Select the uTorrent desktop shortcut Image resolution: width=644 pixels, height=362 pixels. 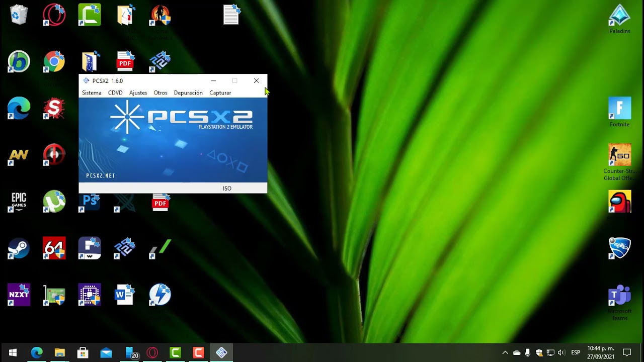[x=54, y=202]
